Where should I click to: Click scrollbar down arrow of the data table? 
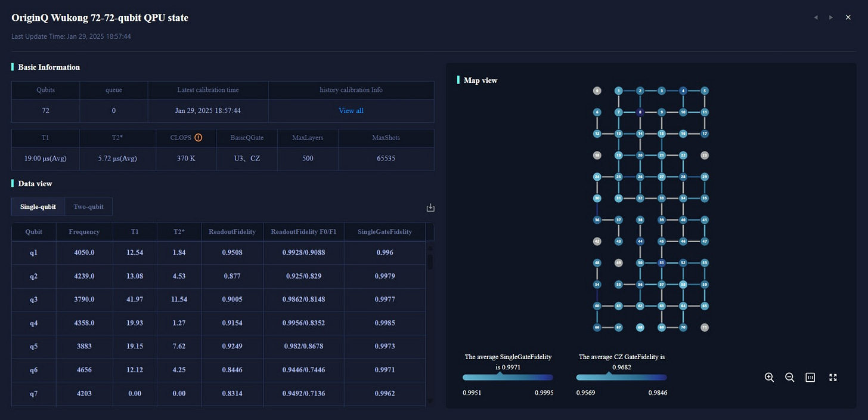click(430, 402)
